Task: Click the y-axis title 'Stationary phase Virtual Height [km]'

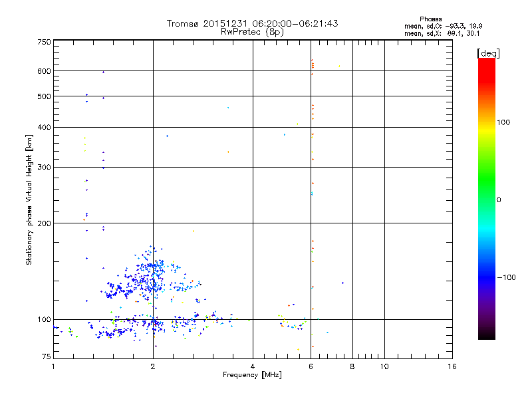Action: 29,200
